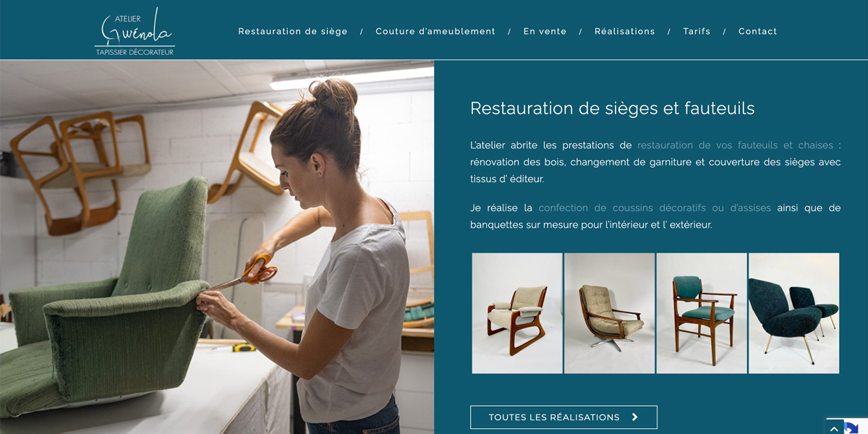
Task: Open the Contact page
Action: (758, 31)
